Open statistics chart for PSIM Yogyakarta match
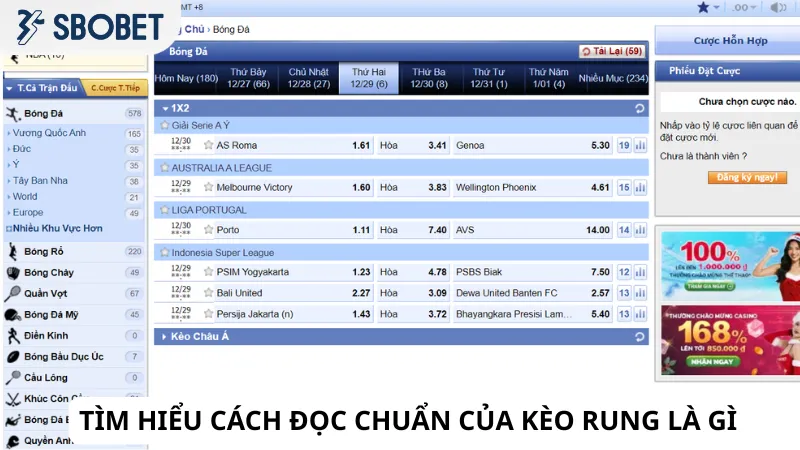 point(640,272)
